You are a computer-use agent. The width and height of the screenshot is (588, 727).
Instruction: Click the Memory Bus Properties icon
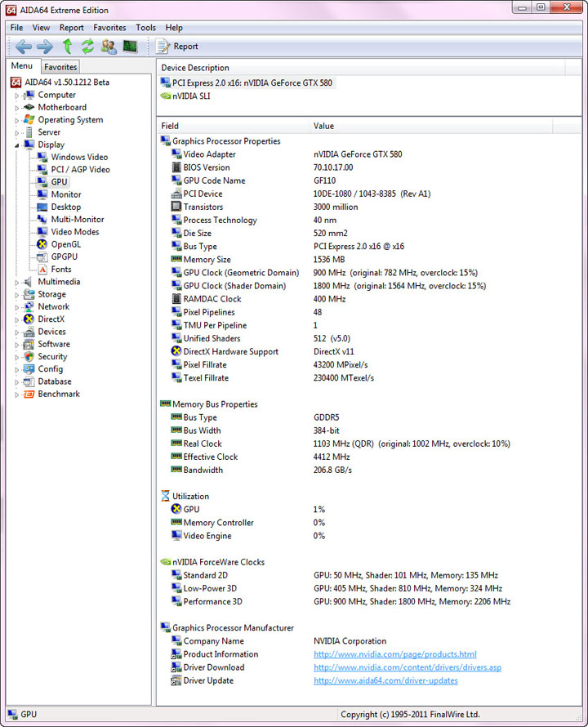point(165,404)
